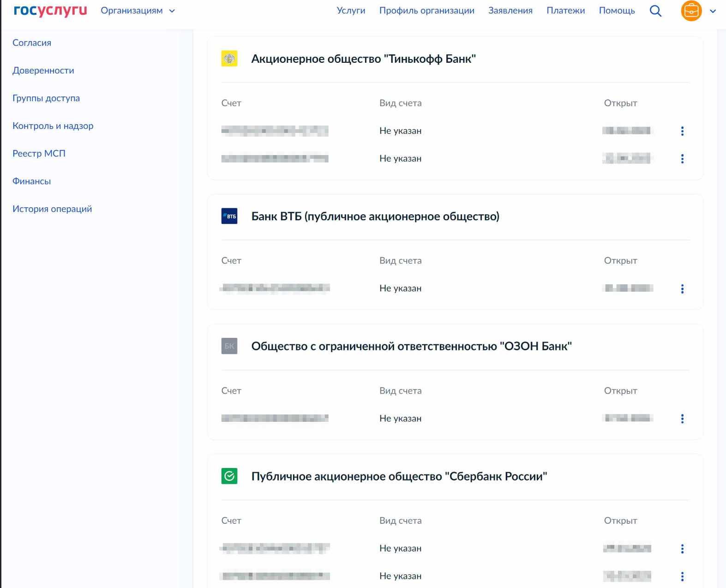The height and width of the screenshot is (588, 726).
Task: Click the heading with "Сбербанк России"
Action: click(399, 476)
